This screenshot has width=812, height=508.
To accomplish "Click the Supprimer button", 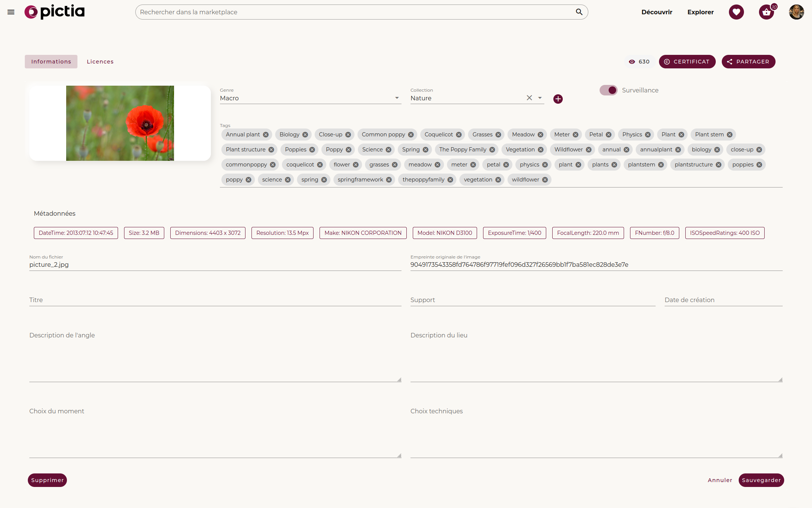I will [47, 480].
